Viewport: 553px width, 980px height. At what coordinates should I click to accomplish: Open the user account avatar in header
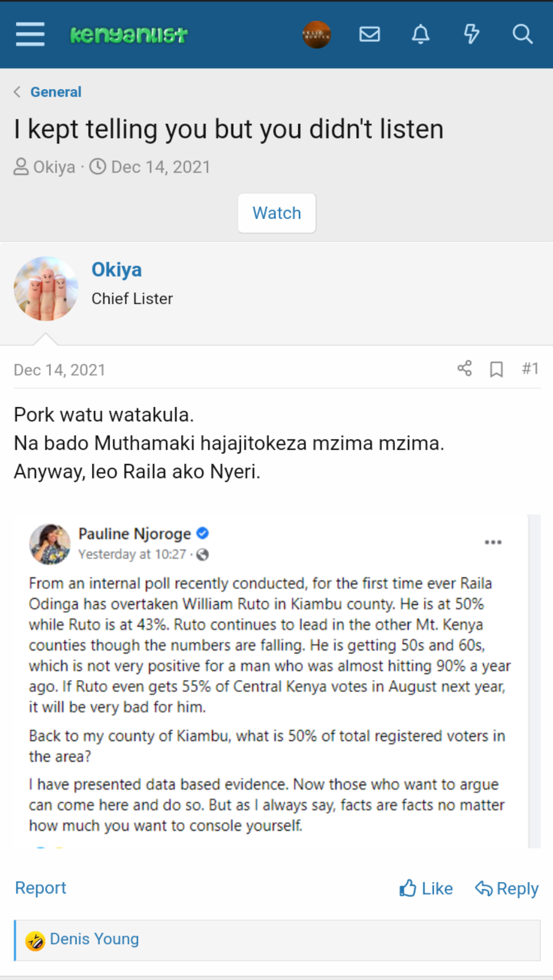[x=316, y=34]
